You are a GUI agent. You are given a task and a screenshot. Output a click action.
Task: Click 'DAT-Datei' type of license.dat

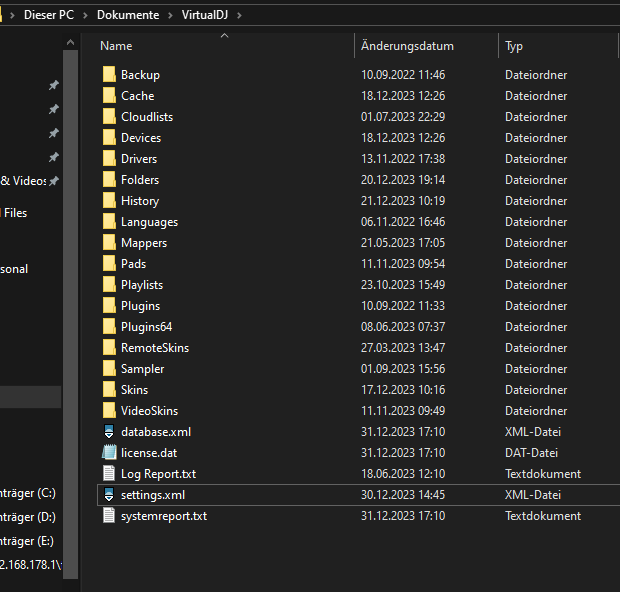[x=531, y=452]
